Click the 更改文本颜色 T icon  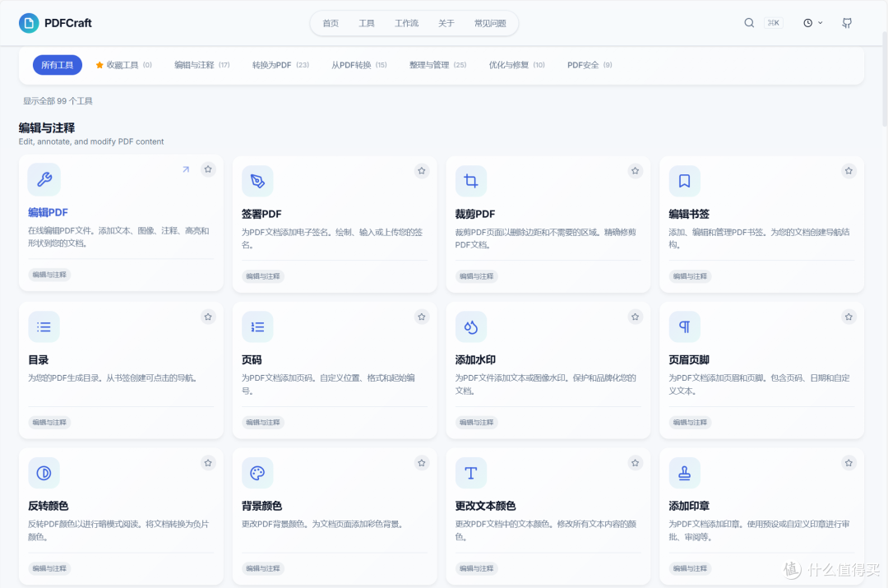[x=471, y=473]
